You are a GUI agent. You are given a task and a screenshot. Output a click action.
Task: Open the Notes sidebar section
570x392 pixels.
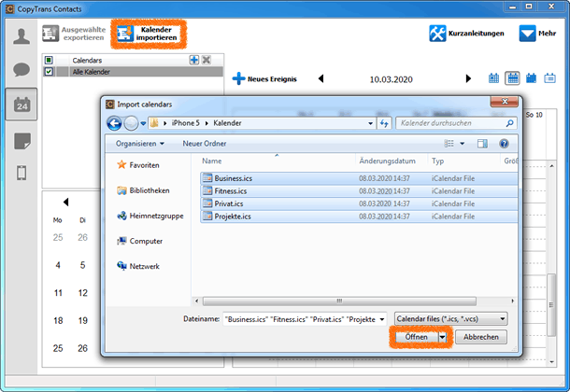coord(22,141)
